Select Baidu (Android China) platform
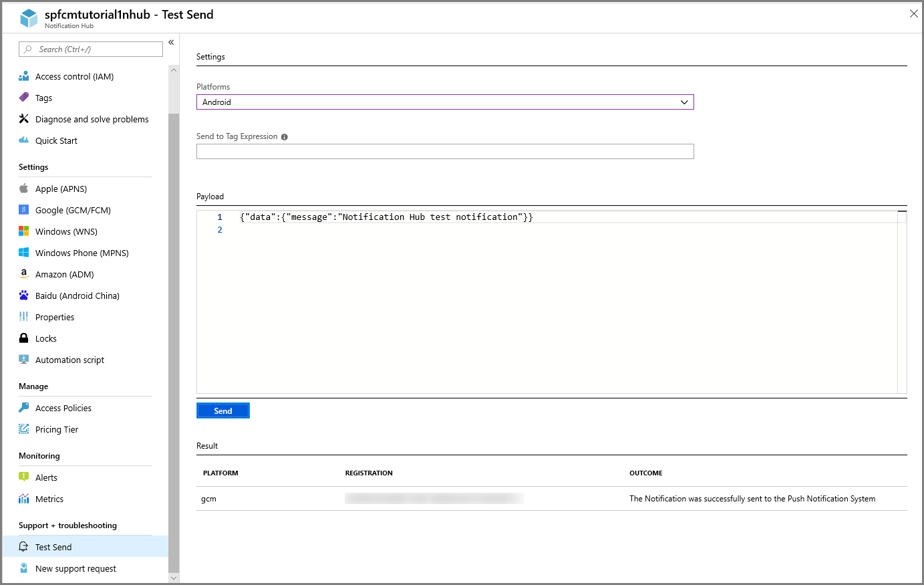 pos(78,296)
